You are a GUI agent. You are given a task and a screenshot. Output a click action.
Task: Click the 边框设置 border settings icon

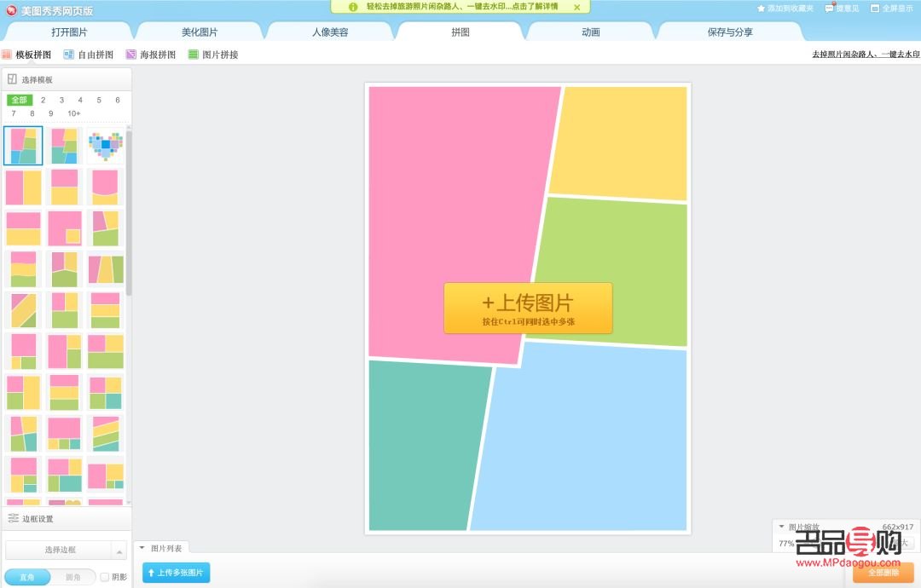pyautogui.click(x=12, y=517)
